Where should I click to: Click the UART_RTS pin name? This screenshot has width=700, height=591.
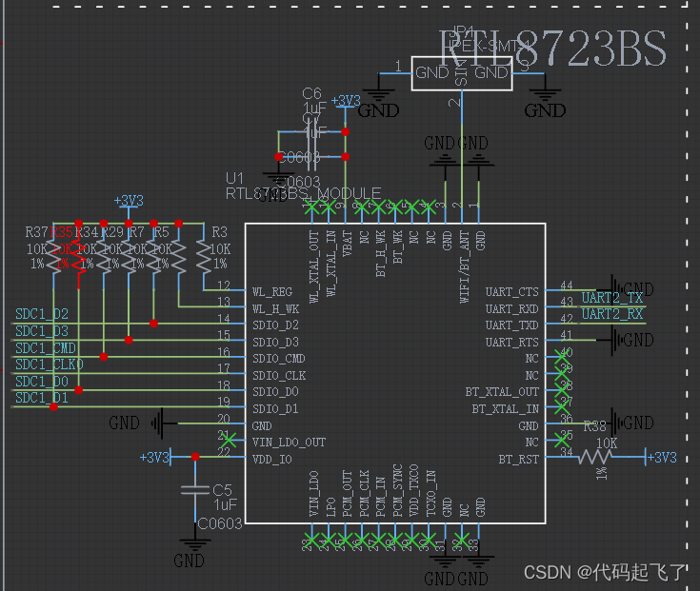click(x=512, y=343)
